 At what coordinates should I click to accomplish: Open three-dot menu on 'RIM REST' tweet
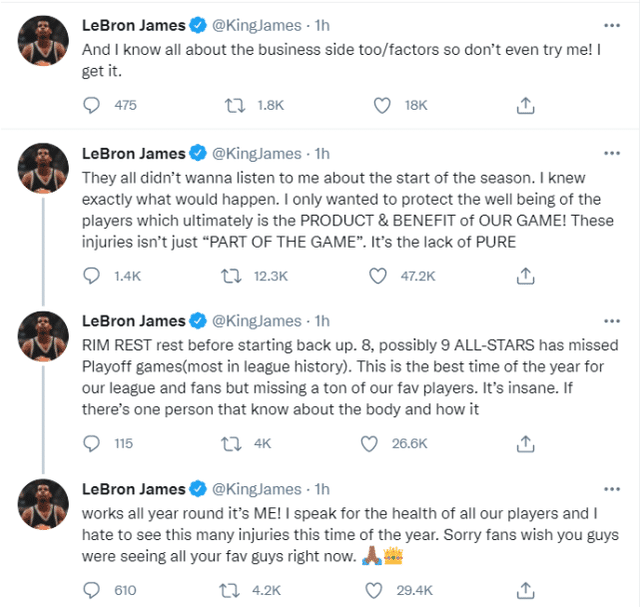click(x=612, y=321)
